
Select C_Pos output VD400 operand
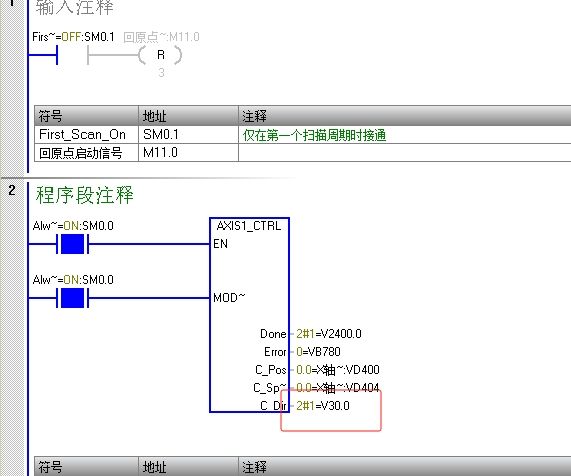(x=338, y=370)
